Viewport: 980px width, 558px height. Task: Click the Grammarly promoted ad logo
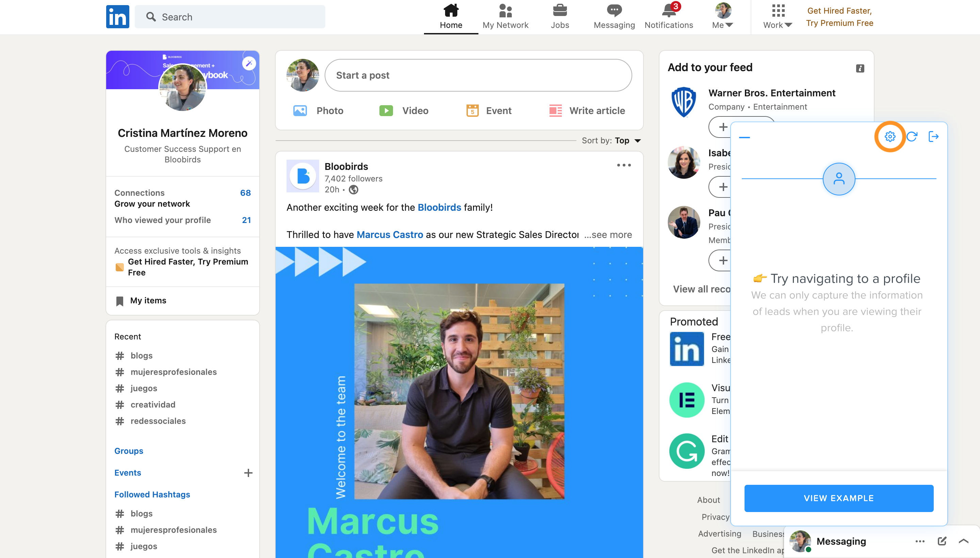(686, 451)
